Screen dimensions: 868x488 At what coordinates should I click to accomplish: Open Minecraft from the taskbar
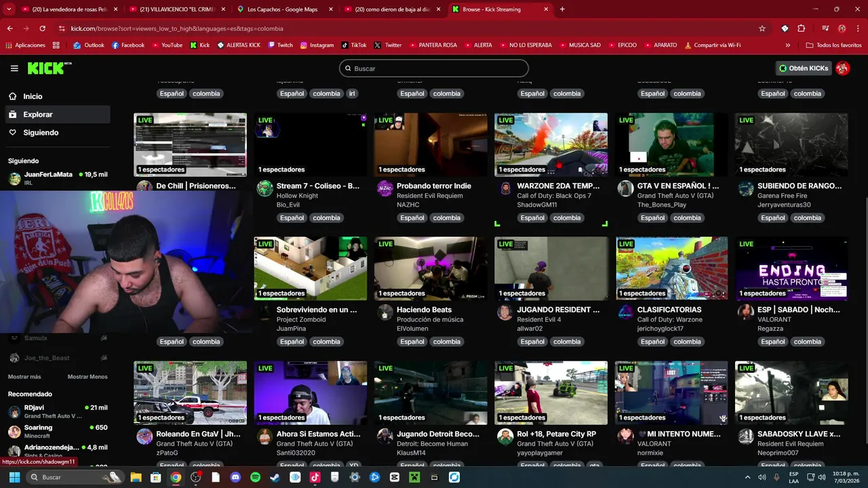414,477
